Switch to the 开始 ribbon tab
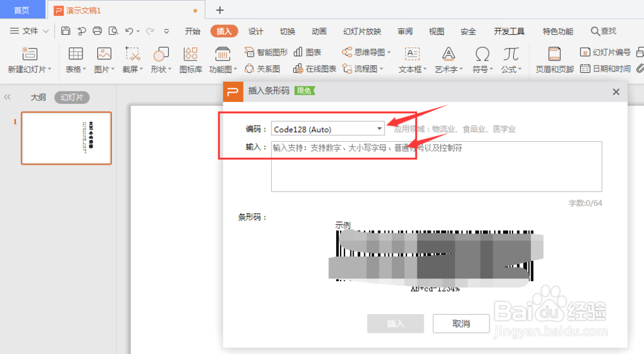 click(x=193, y=31)
